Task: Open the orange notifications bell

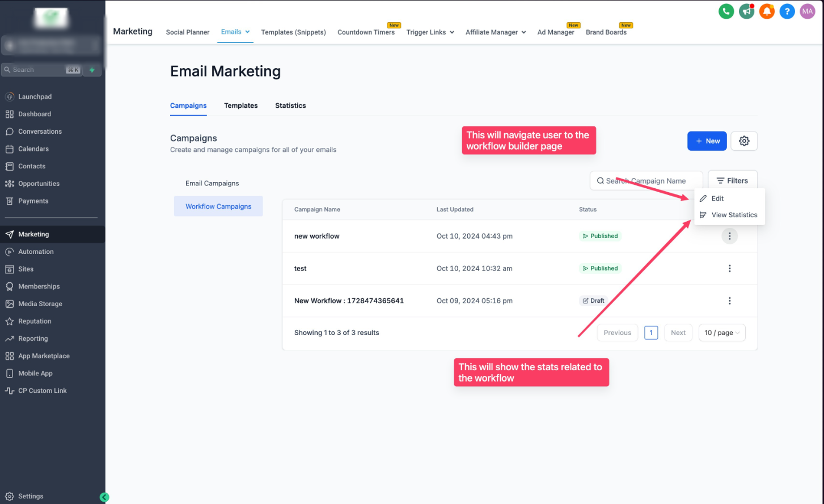Action: pos(767,11)
